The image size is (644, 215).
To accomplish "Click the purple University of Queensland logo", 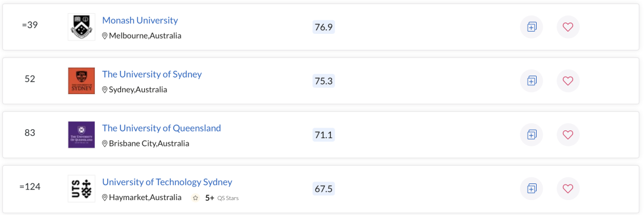I will click(81, 135).
